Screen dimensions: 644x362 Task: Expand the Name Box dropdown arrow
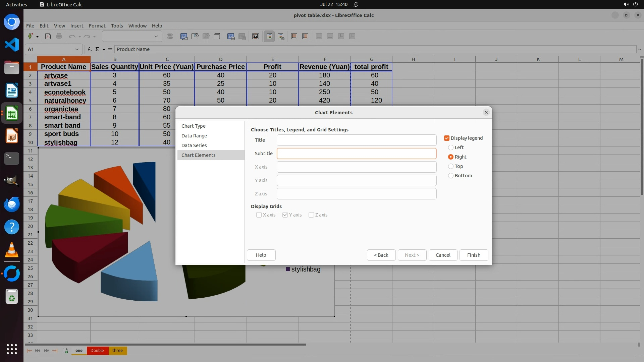click(77, 49)
